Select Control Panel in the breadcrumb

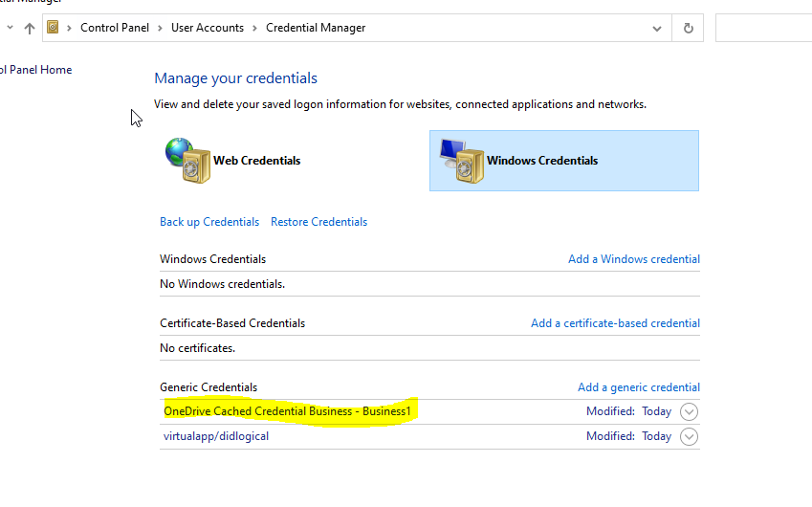click(115, 28)
